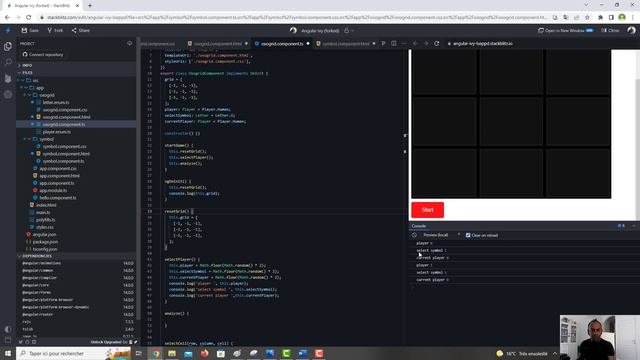This screenshot has width=640, height=360.
Task: Open the Search sidebar icon
Action: tap(8, 62)
